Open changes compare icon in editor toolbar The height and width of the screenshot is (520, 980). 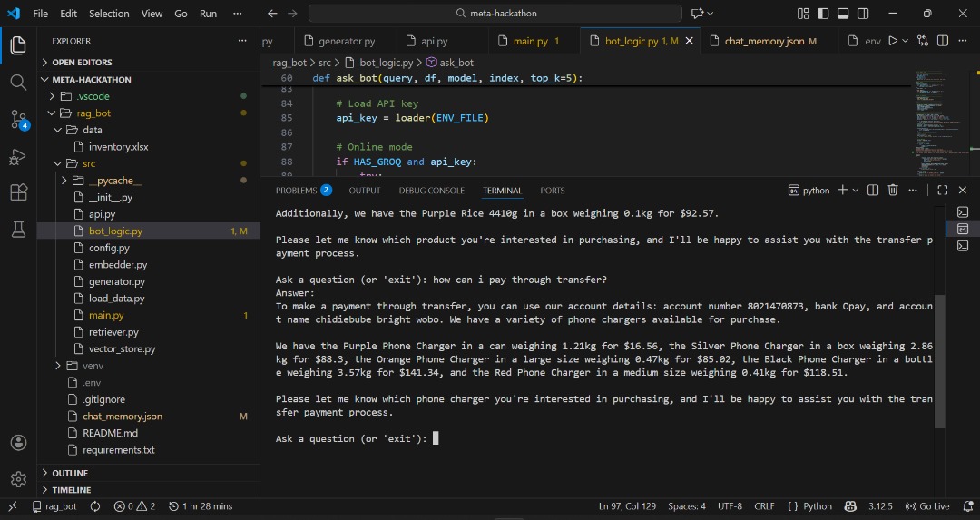pyautogui.click(x=923, y=41)
